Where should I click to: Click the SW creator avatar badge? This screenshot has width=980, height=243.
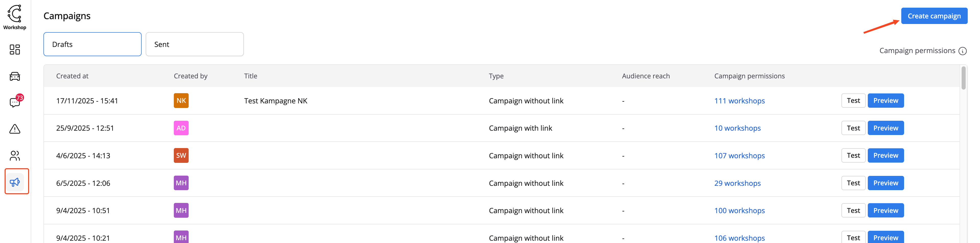[x=181, y=156]
